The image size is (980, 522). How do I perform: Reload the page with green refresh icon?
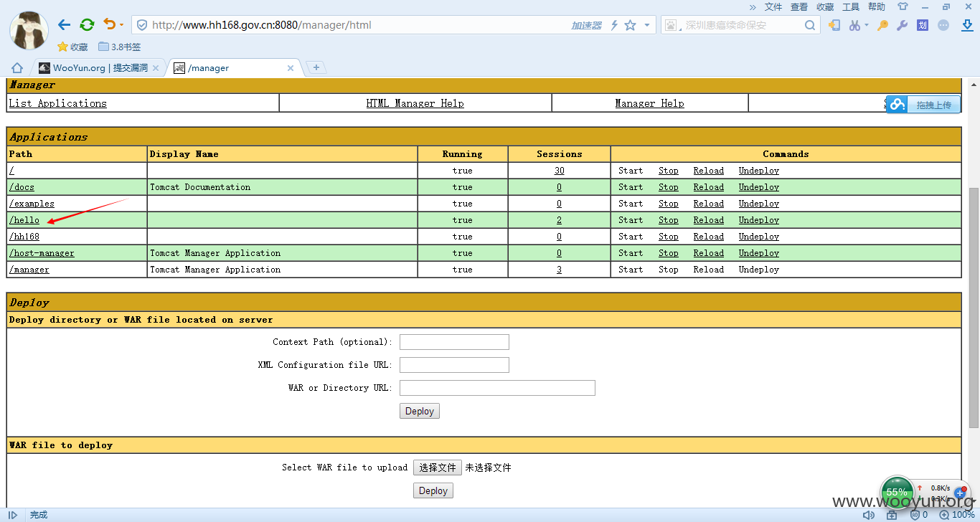[87, 25]
